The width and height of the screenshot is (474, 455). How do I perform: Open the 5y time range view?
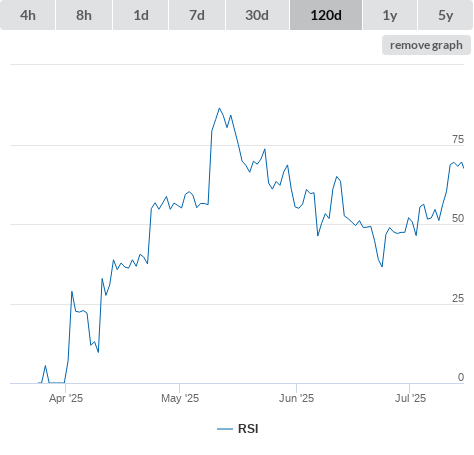click(445, 15)
